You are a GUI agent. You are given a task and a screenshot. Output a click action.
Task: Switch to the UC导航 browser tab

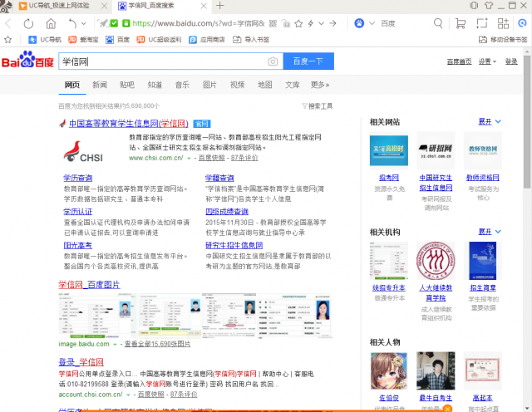[x=59, y=6]
